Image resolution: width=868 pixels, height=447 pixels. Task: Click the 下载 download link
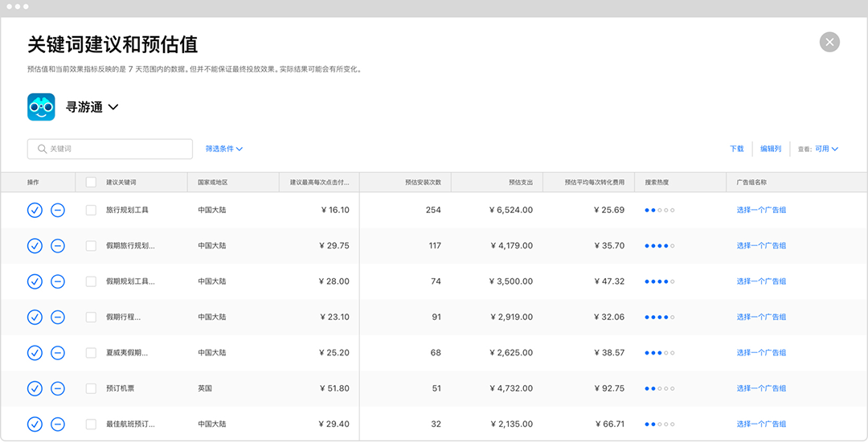pos(737,149)
